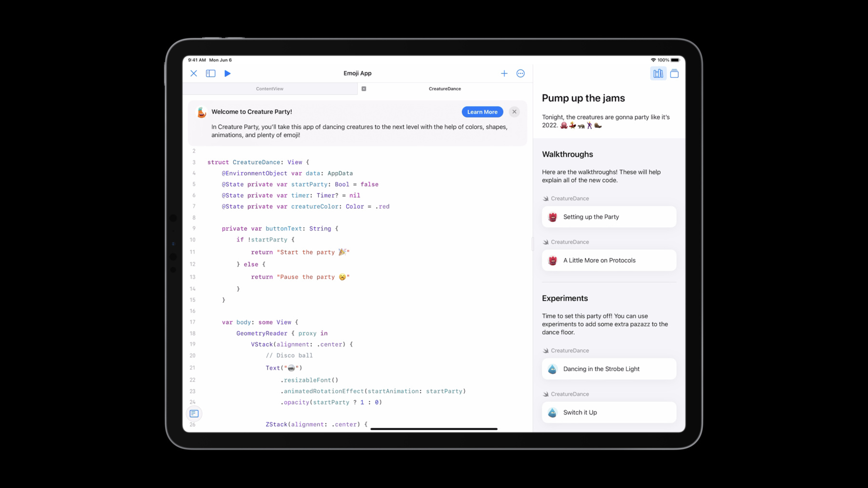Switch to the ContentView tab
Screen dimensions: 868x488
(x=270, y=89)
